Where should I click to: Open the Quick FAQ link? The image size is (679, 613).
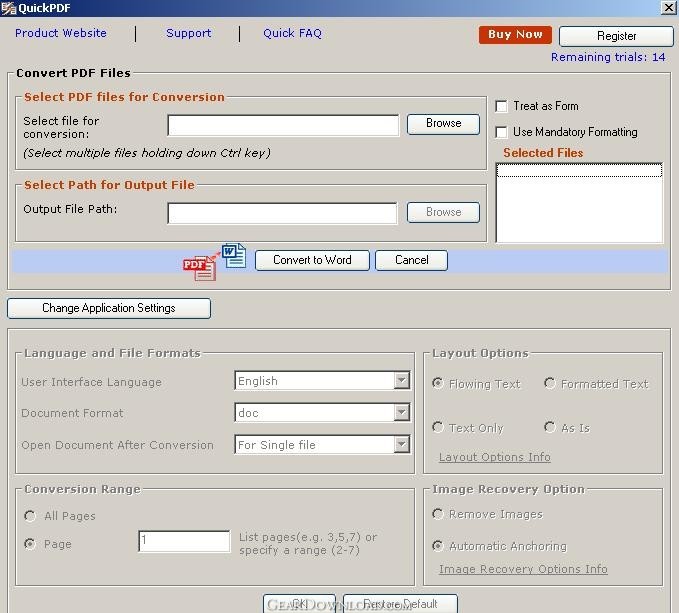point(292,33)
